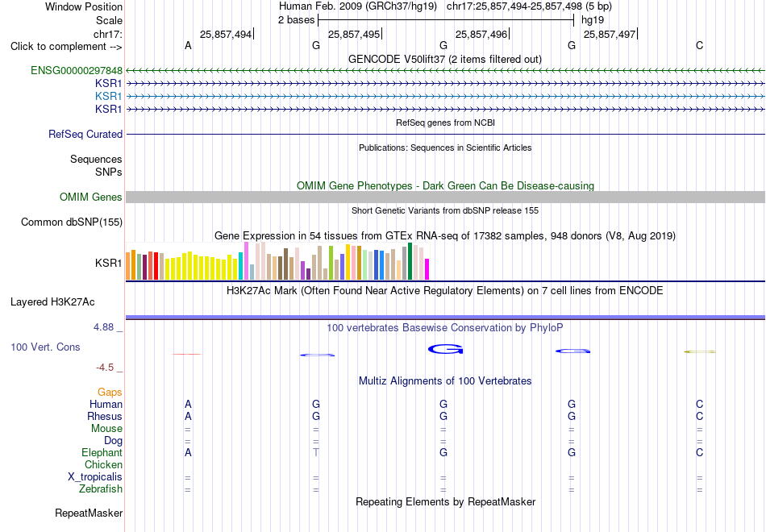Select the Chicken alignment row label

tap(103, 464)
